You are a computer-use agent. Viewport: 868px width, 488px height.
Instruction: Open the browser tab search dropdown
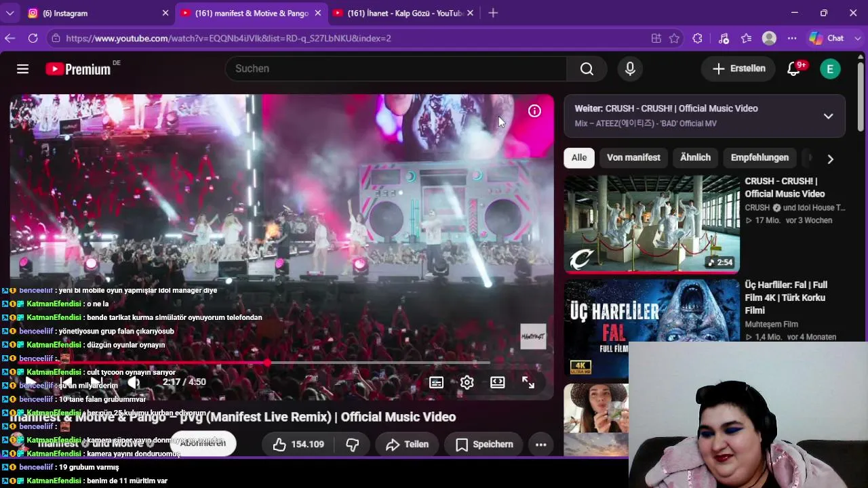[9, 13]
